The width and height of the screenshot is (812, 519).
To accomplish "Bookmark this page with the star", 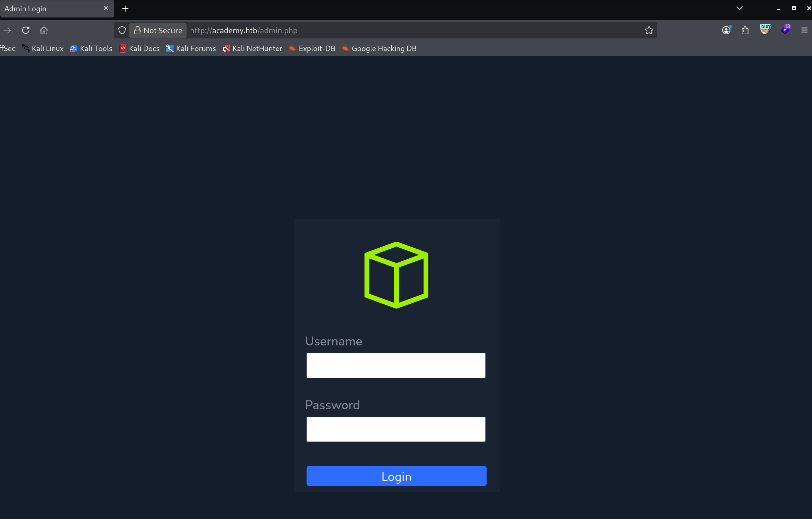I will pyautogui.click(x=649, y=30).
